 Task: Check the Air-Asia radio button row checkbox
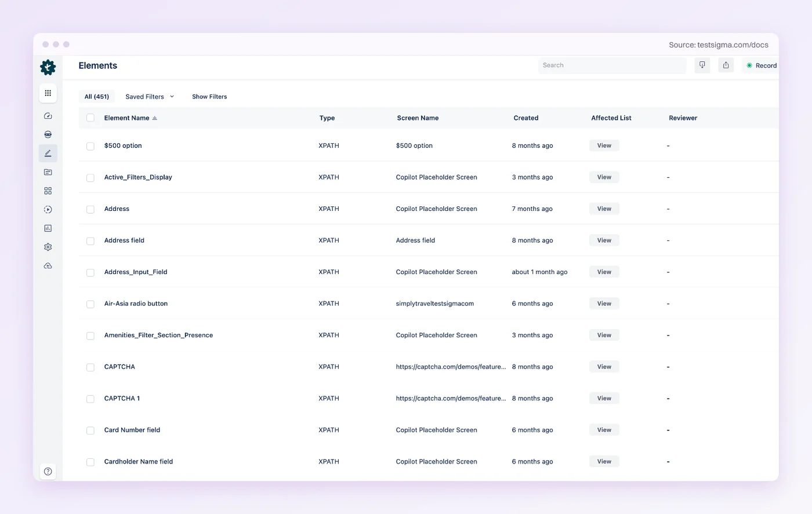[90, 304]
